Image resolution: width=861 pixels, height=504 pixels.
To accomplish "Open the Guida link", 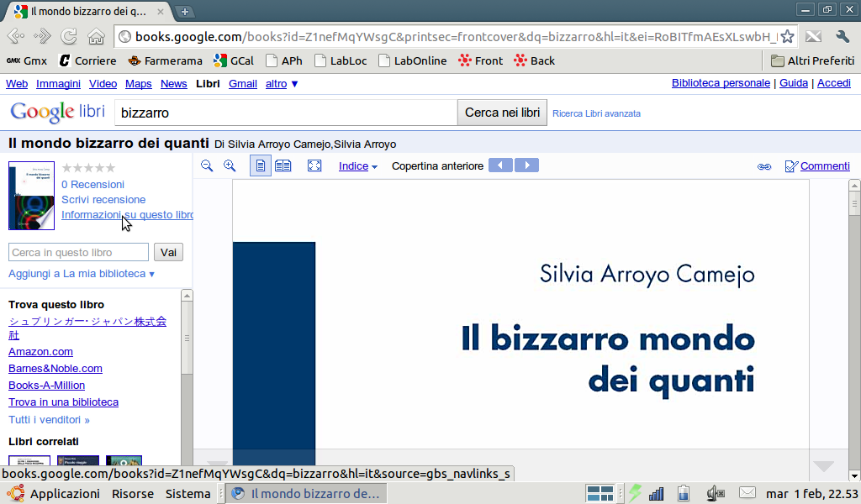I will 794,83.
